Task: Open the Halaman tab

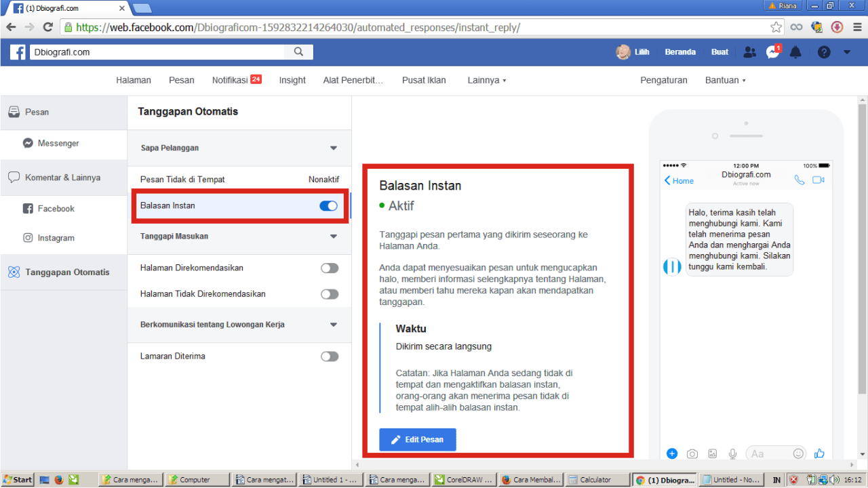Action: 134,80
